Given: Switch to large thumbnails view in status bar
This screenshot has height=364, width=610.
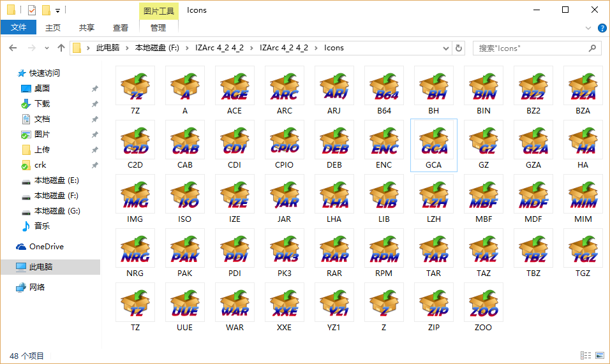Looking at the screenshot, I should [x=600, y=356].
